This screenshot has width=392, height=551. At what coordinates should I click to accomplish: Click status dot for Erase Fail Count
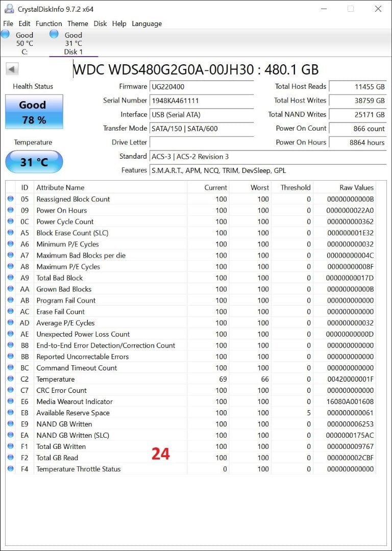click(11, 311)
